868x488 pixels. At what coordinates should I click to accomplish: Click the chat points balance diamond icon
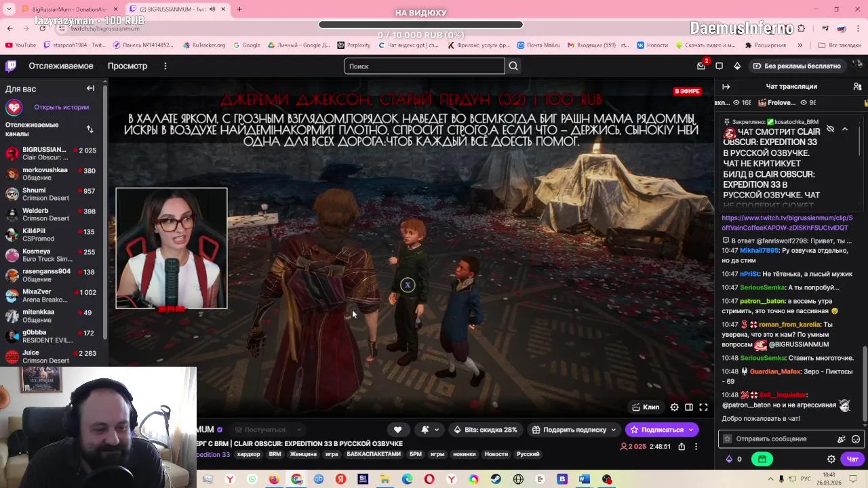[x=729, y=459]
